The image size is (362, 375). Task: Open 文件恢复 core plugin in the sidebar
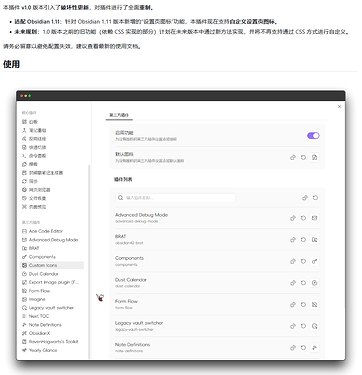coord(34,198)
